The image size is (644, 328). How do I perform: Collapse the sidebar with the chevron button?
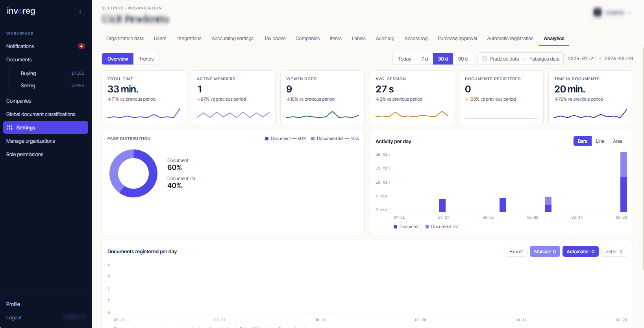click(80, 11)
